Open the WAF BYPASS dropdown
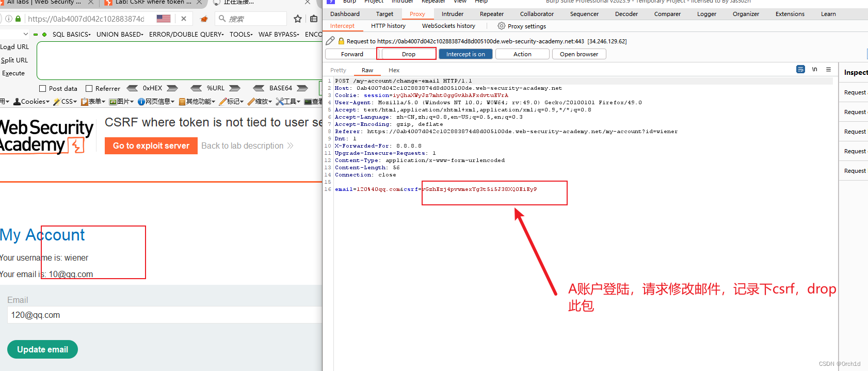Image resolution: width=868 pixels, height=371 pixels. tap(279, 35)
